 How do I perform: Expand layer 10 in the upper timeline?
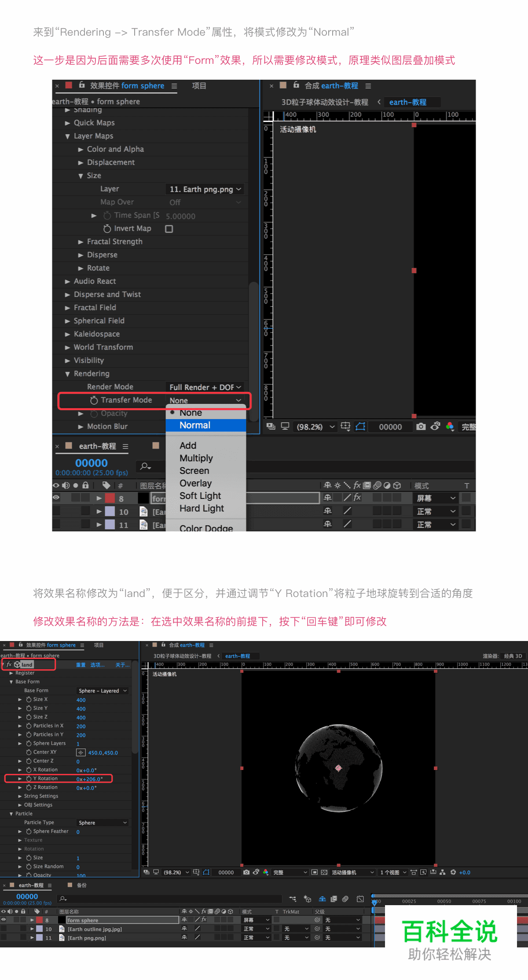[x=99, y=512]
